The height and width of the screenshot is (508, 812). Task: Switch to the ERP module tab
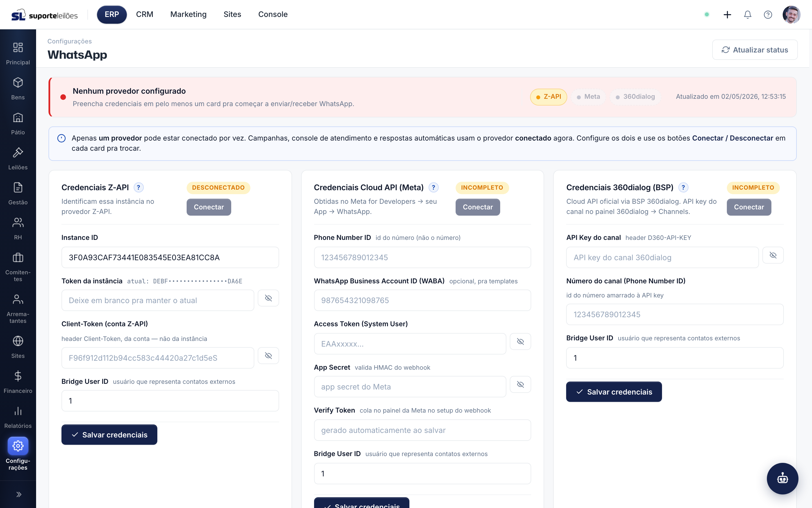pyautogui.click(x=112, y=14)
